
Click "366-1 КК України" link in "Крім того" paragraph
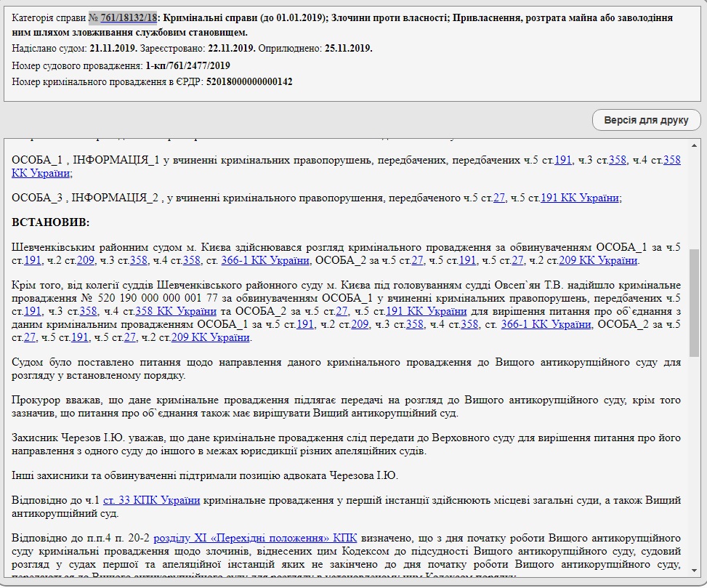coord(546,324)
